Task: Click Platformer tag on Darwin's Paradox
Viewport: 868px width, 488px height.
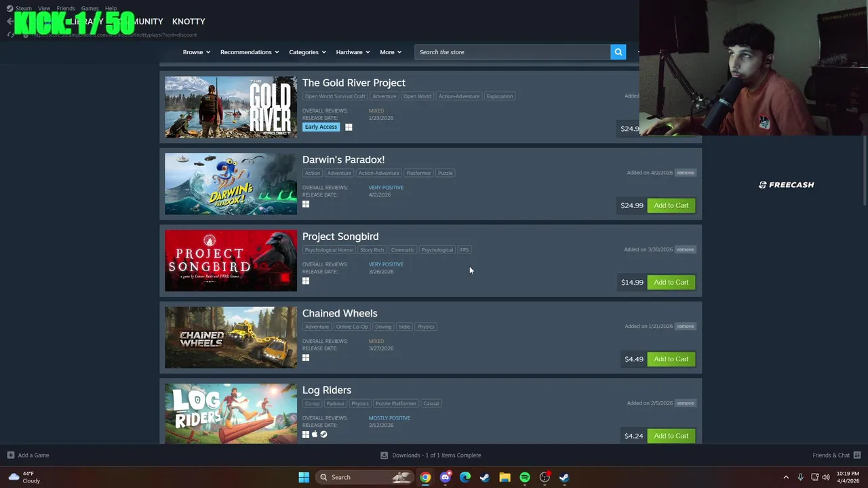Action: click(x=418, y=173)
